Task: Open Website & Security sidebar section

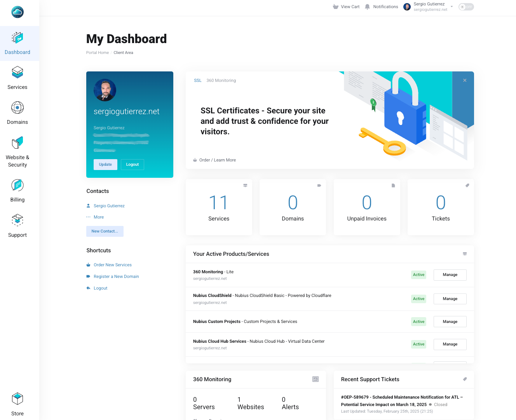Action: [x=17, y=152]
